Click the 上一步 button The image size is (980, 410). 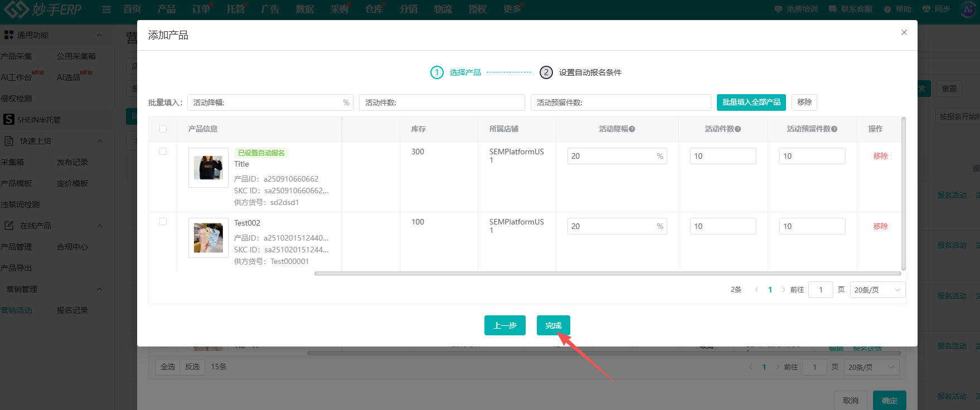coord(504,325)
